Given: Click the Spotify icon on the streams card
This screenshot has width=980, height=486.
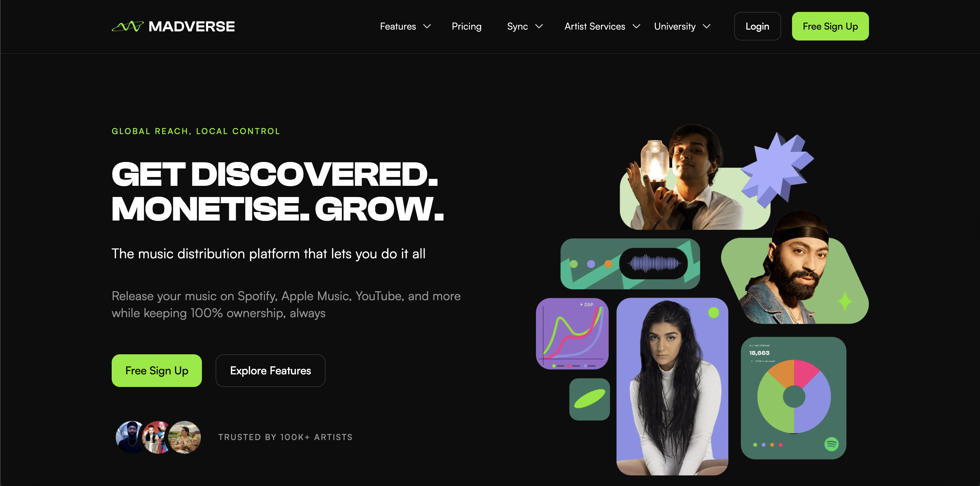Looking at the screenshot, I should point(831,444).
